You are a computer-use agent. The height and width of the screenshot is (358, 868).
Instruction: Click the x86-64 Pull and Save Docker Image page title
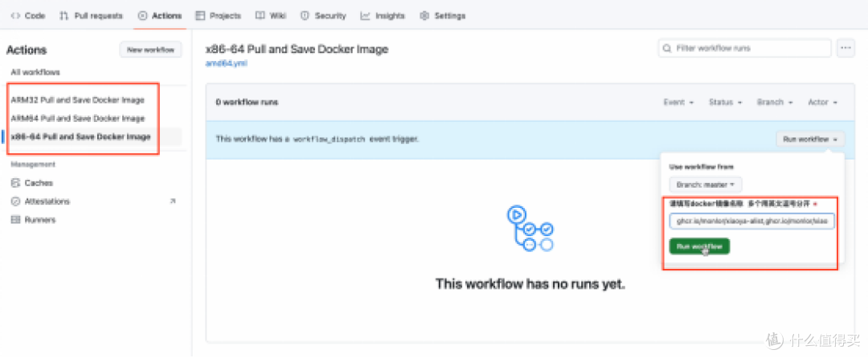click(297, 49)
